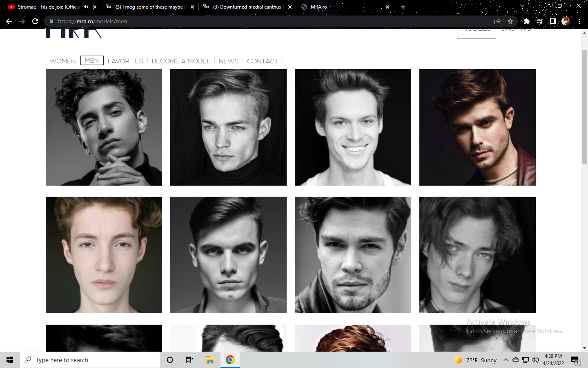The height and width of the screenshot is (368, 588).
Task: Open the Chrome extensions puzzle menu
Action: [527, 21]
